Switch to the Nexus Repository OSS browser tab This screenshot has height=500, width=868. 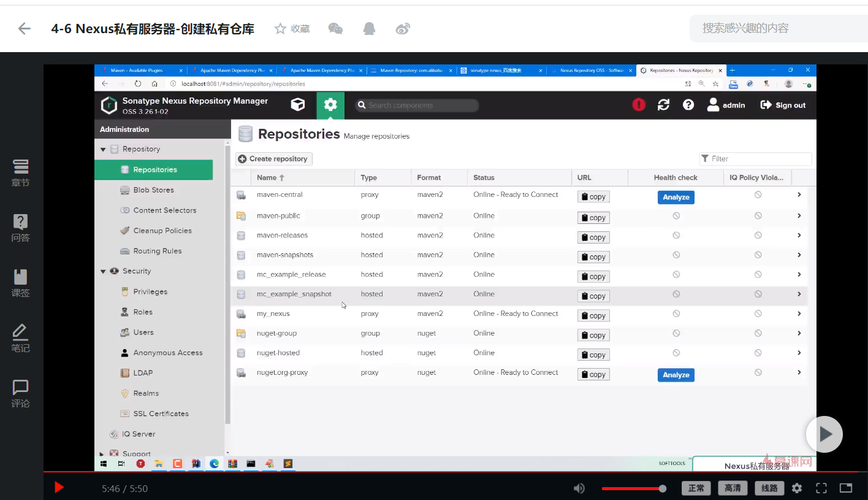tap(591, 71)
